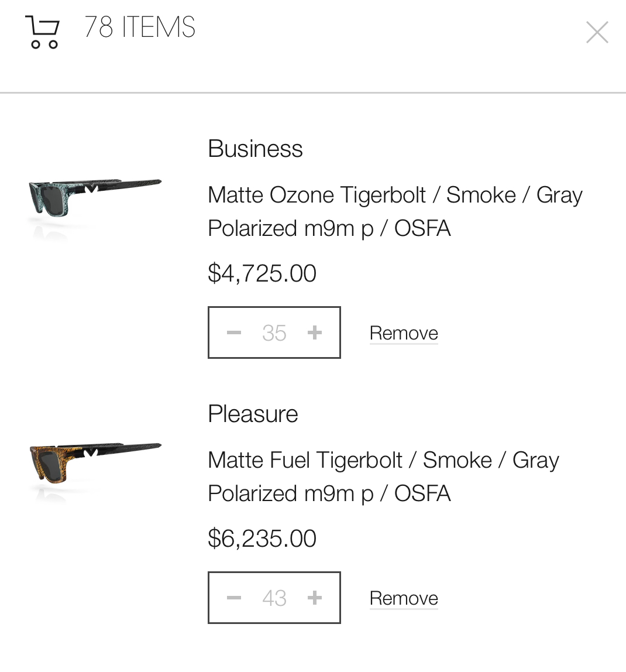Click the 78 ITEMS cart heading
This screenshot has height=672, width=626.
[x=140, y=28]
